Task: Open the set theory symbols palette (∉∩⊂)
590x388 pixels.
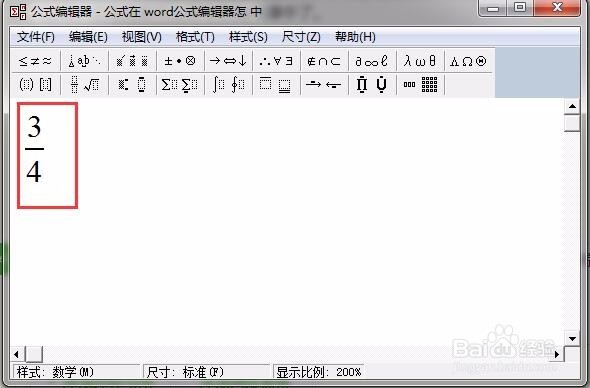Action: click(324, 61)
